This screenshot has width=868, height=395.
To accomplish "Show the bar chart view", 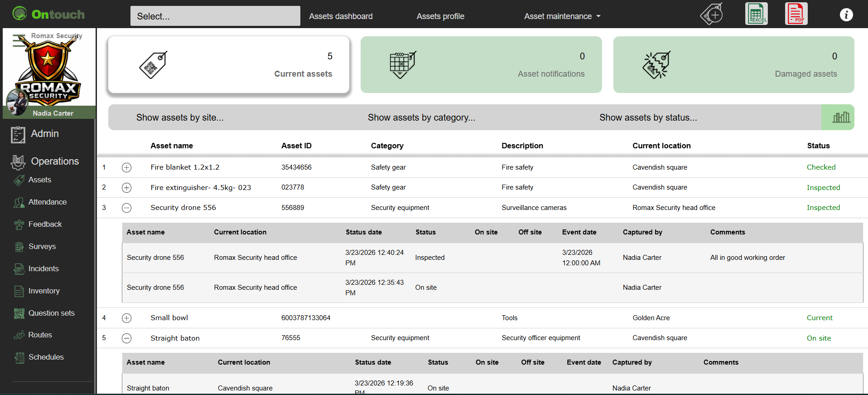I will pos(840,117).
